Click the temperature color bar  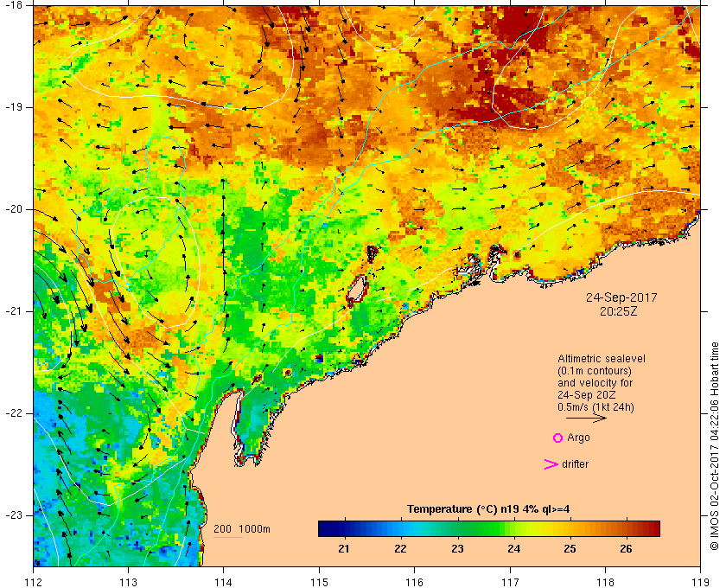pos(489,528)
